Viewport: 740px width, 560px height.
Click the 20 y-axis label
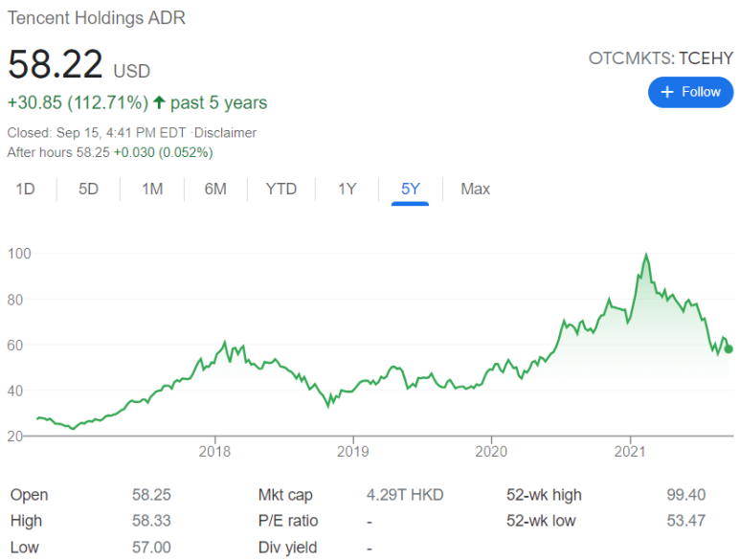click(15, 436)
